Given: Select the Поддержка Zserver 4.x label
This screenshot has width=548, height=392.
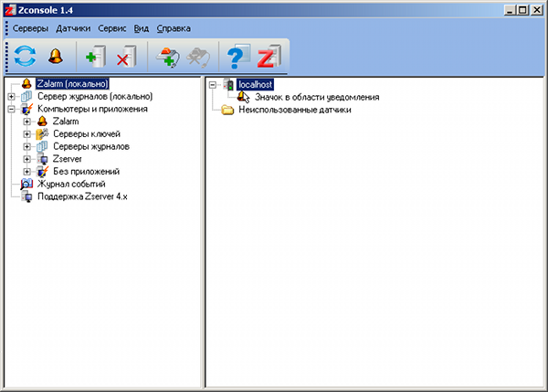Looking at the screenshot, I should tap(82, 196).
